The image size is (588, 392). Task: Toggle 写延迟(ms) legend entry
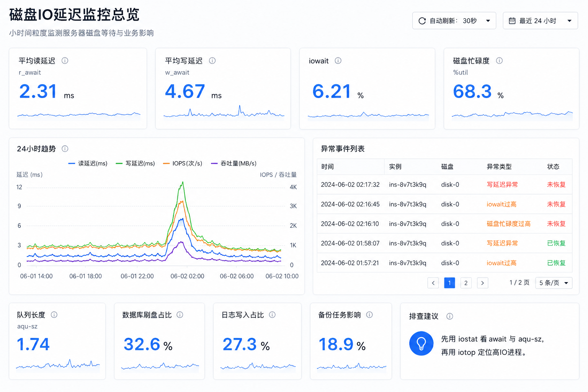[135, 163]
